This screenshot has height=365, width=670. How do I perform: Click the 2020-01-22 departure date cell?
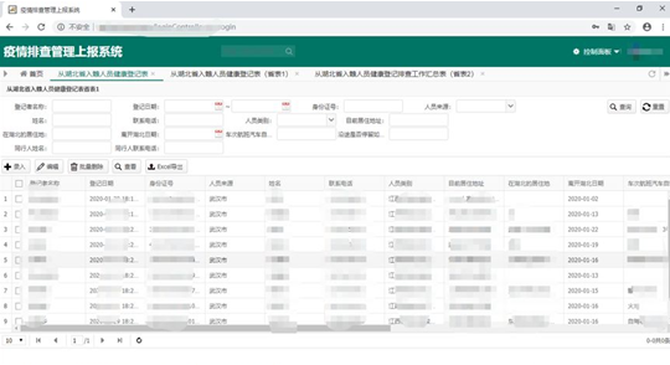point(583,230)
